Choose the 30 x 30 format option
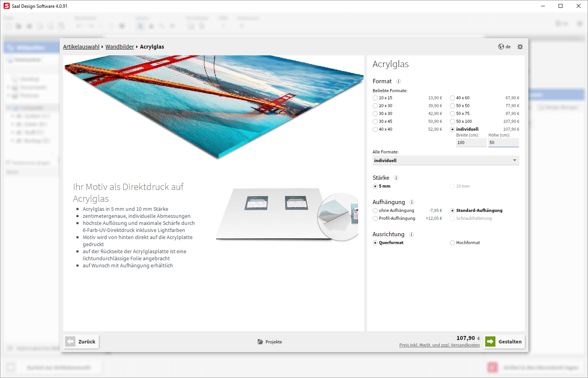The image size is (588, 378). click(375, 114)
